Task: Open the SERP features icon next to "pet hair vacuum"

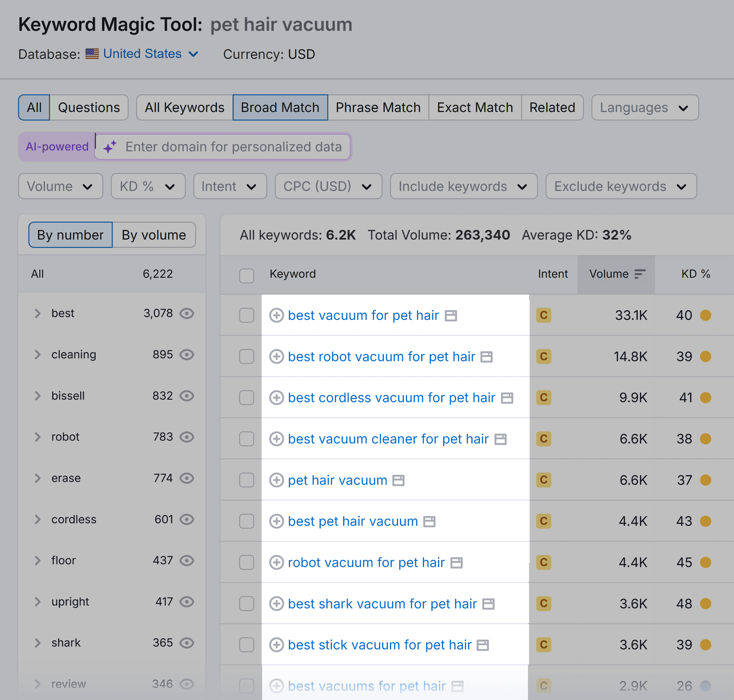Action: [x=399, y=481]
